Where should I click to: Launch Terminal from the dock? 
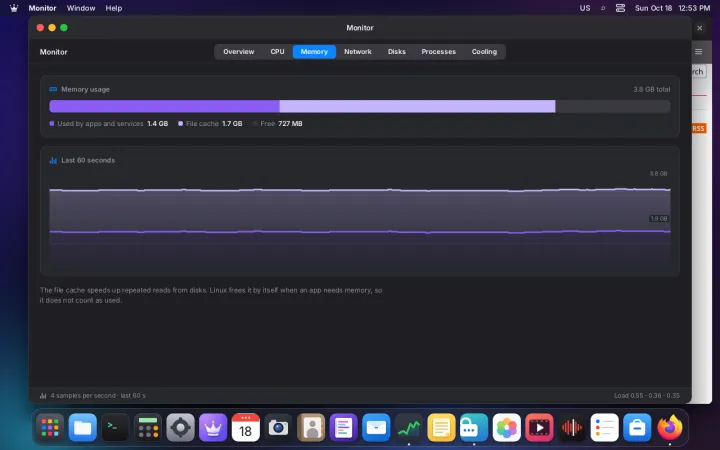[115, 428]
